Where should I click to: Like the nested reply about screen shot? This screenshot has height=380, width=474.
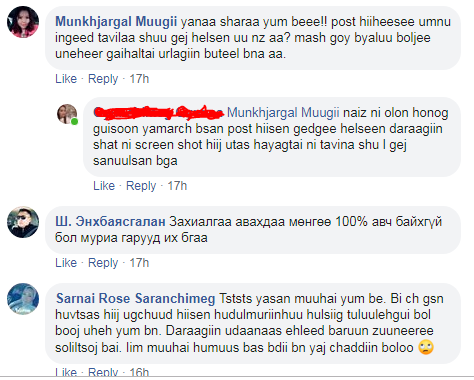(x=104, y=186)
